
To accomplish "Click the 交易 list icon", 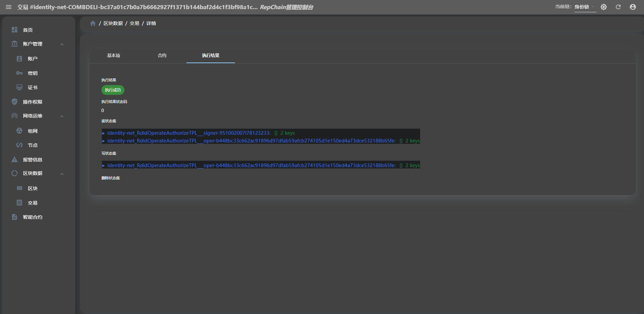I will click(x=20, y=203).
